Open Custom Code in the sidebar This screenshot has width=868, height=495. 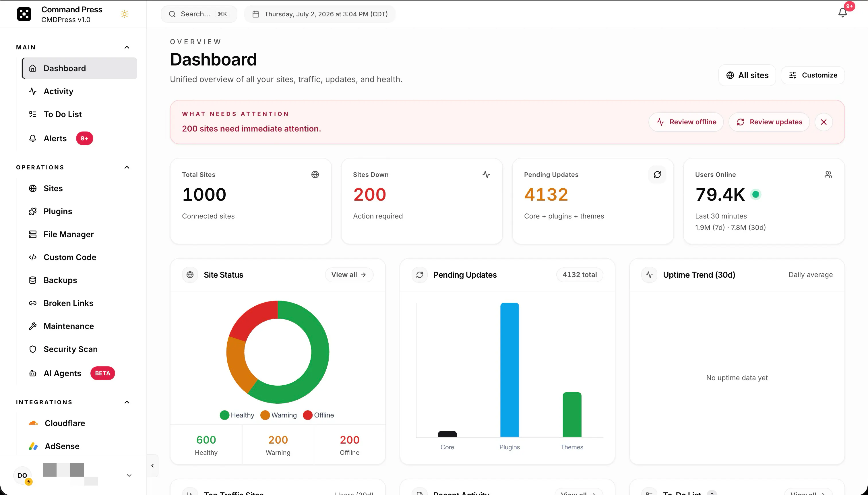point(80,257)
